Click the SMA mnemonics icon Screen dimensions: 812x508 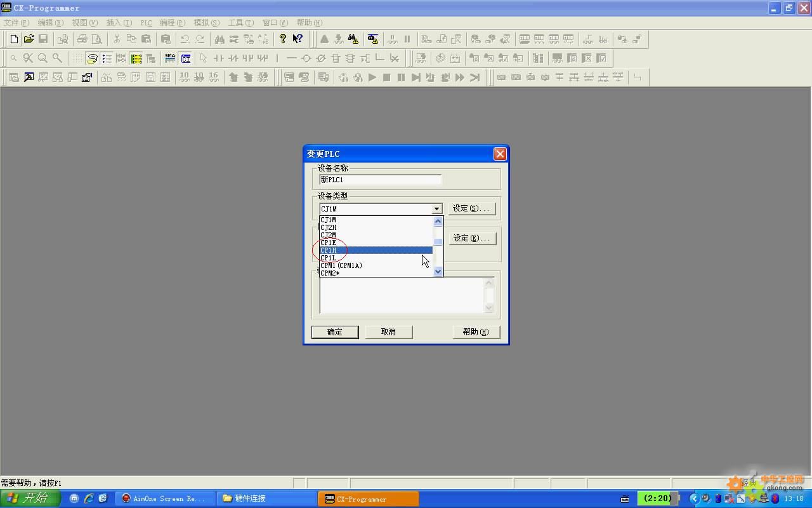(x=170, y=58)
